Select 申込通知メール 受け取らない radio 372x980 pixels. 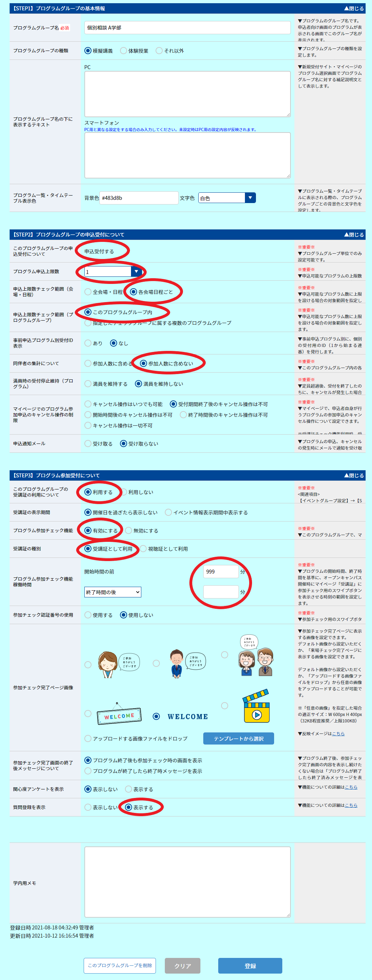point(123,444)
